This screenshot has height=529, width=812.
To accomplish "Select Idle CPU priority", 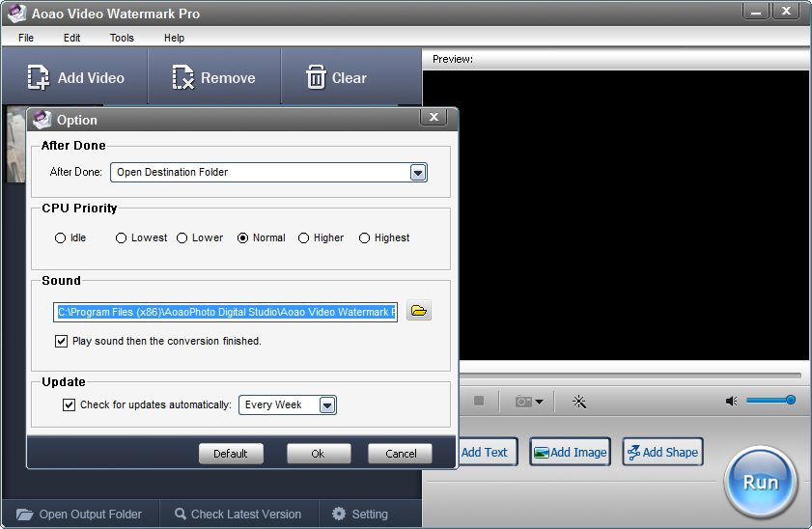I will coord(70,237).
